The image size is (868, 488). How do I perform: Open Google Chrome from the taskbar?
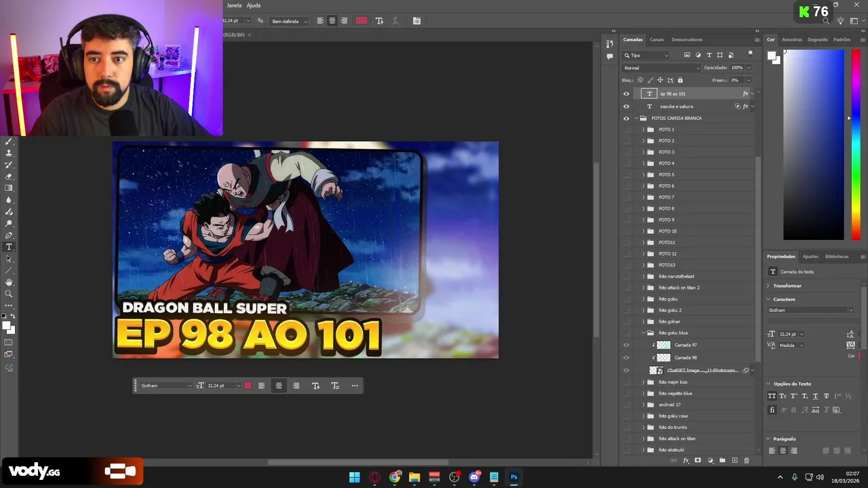(x=395, y=477)
